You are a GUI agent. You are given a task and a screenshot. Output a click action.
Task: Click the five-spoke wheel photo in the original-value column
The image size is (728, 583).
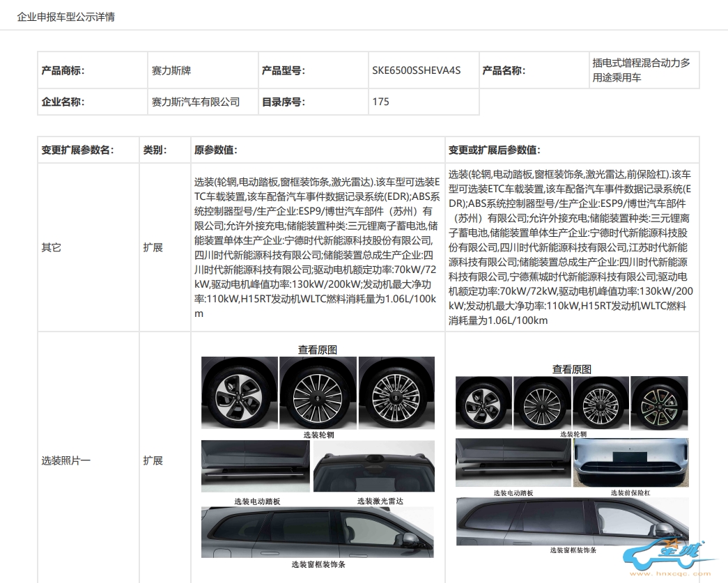(x=239, y=393)
